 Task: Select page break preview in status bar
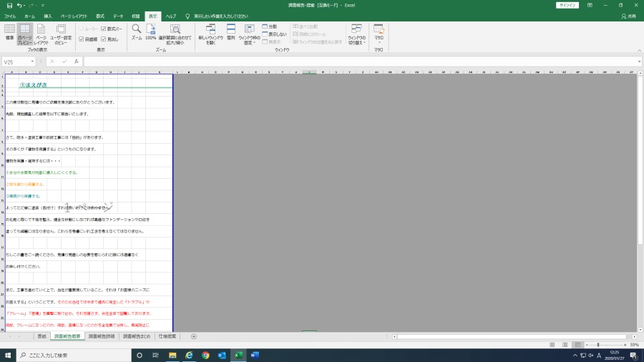[577, 345]
